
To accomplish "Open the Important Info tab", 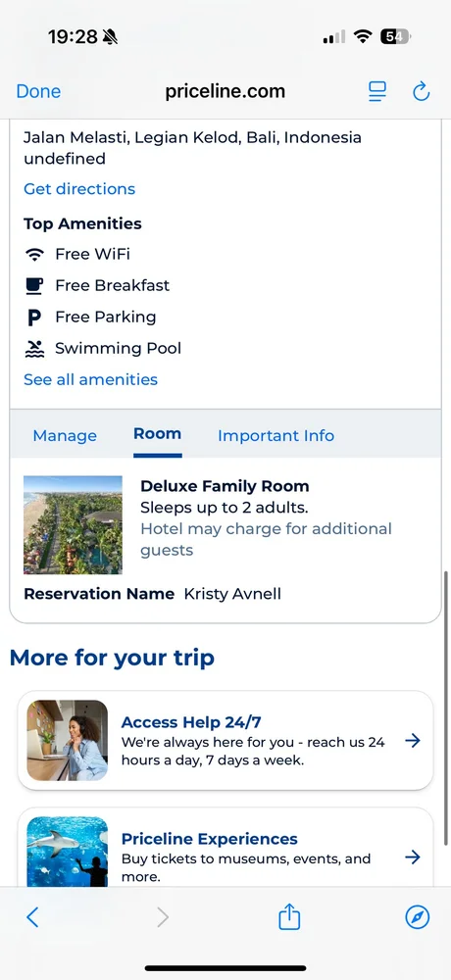I will [x=276, y=436].
